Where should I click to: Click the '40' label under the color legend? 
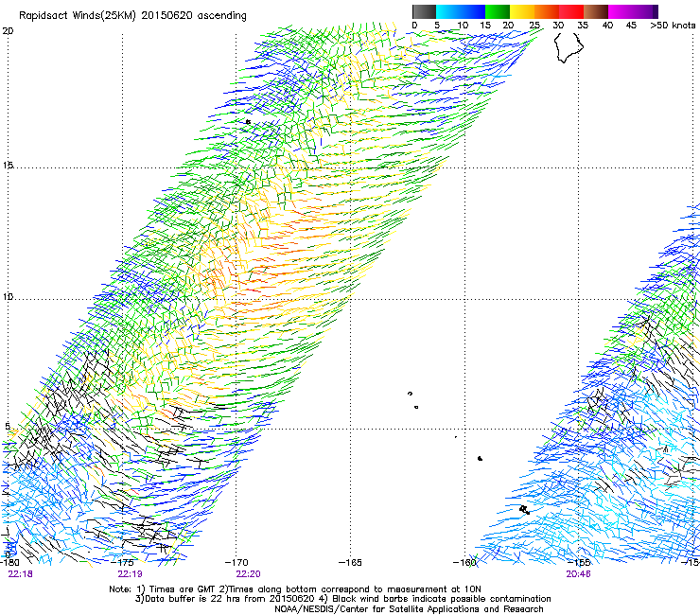(x=607, y=25)
